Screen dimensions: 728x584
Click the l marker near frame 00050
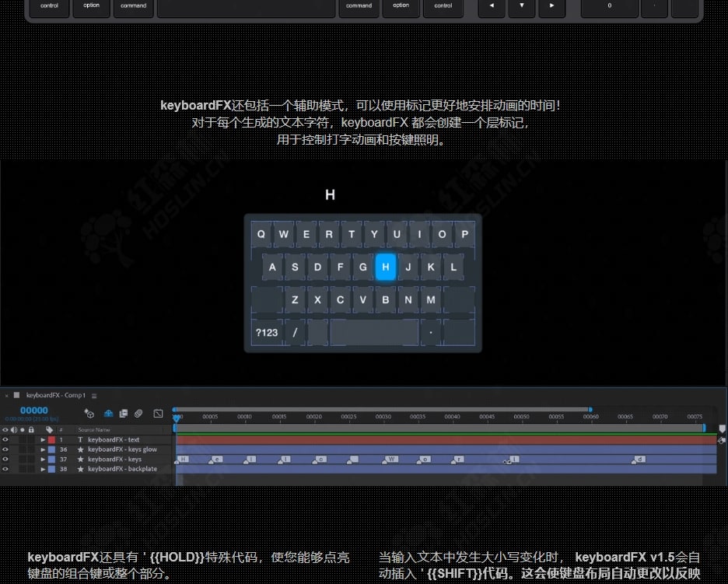(x=513, y=459)
